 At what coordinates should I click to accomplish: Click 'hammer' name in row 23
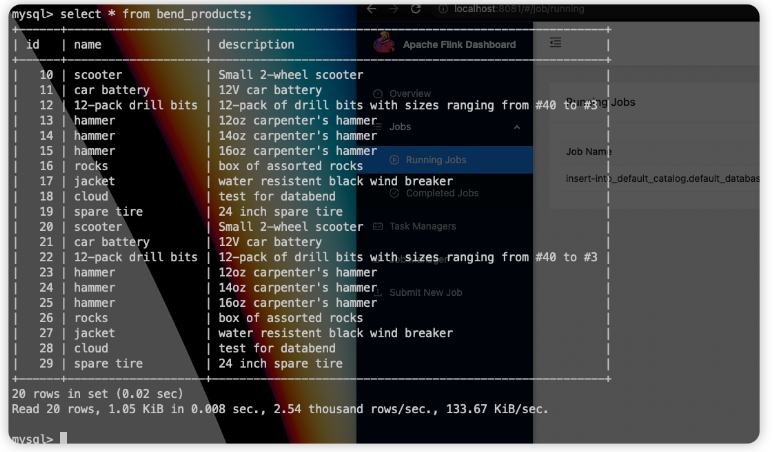pyautogui.click(x=94, y=273)
